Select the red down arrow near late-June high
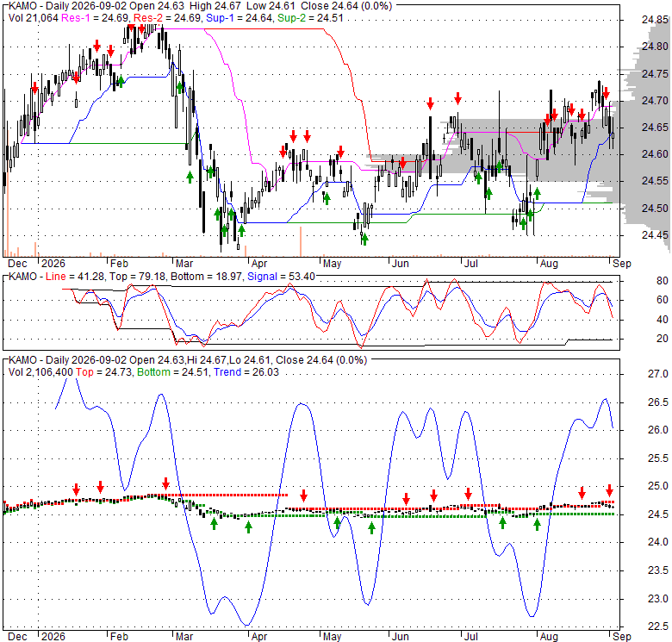 457,98
